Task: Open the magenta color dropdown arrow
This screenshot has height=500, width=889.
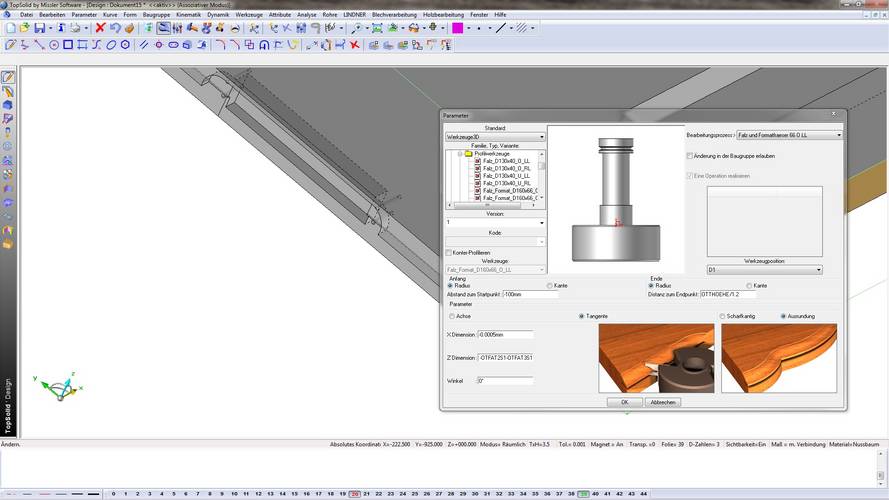Action: point(469,28)
